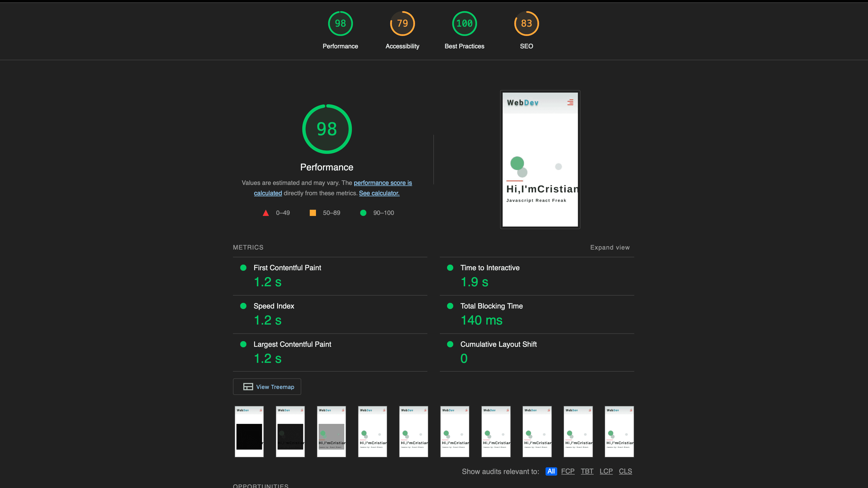Click the Best Practices gauge 100
The width and height of the screenshot is (868, 488).
tap(464, 24)
